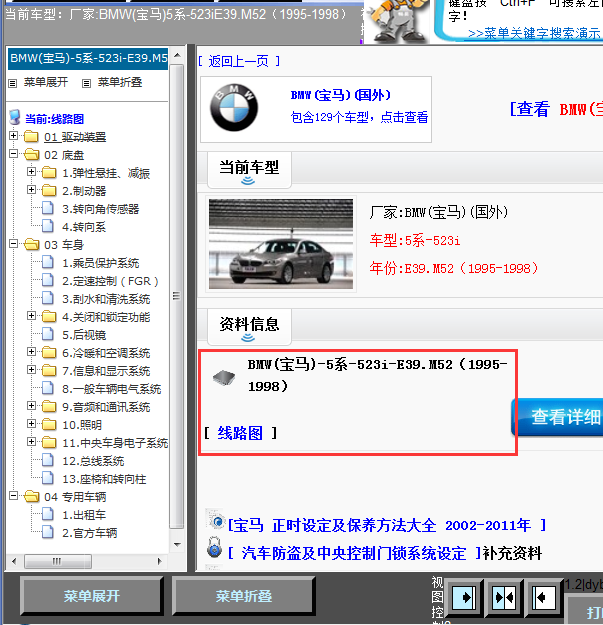Click the BMW logo image
The width and height of the screenshot is (603, 625).
click(x=234, y=108)
